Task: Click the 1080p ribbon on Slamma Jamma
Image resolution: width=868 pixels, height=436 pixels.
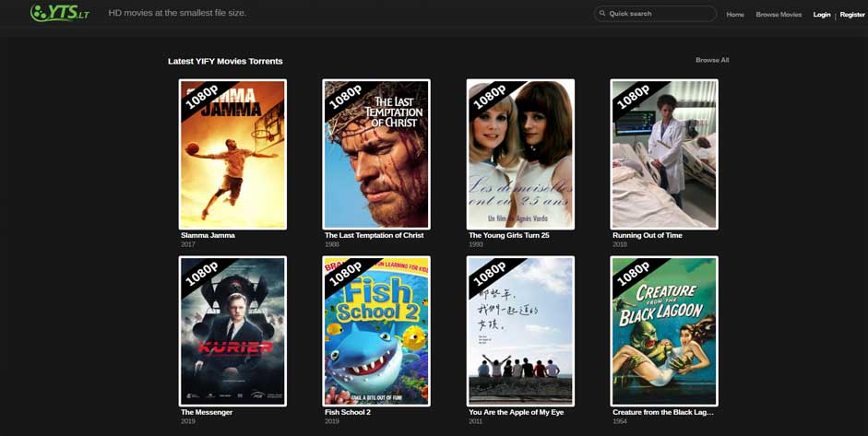Action: point(201,97)
